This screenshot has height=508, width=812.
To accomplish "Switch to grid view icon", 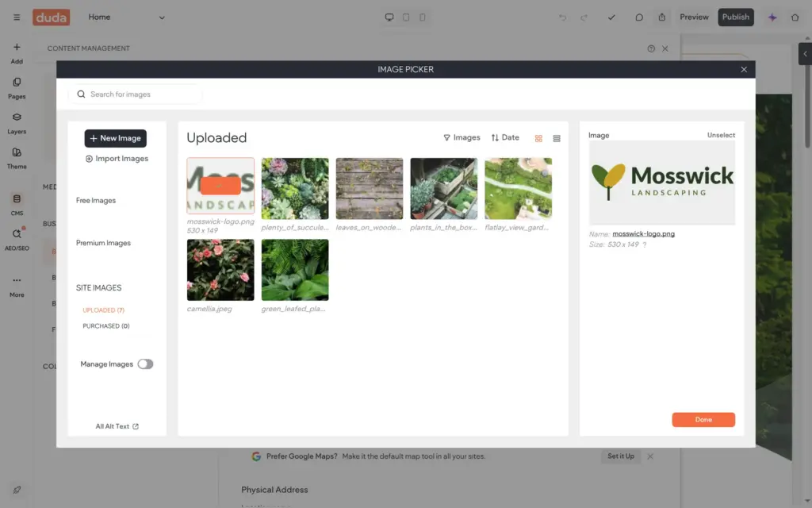I will click(x=538, y=138).
